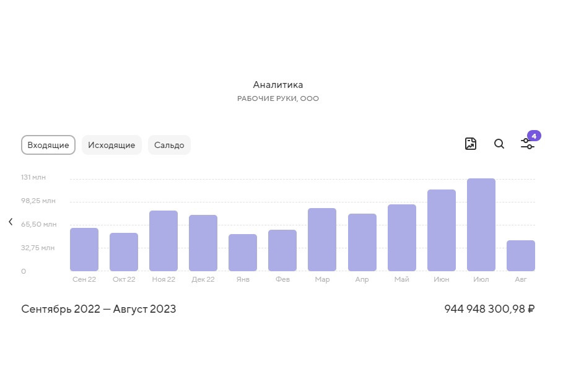Click the Дек 22 chart bar
563x392 pixels.
pos(203,243)
